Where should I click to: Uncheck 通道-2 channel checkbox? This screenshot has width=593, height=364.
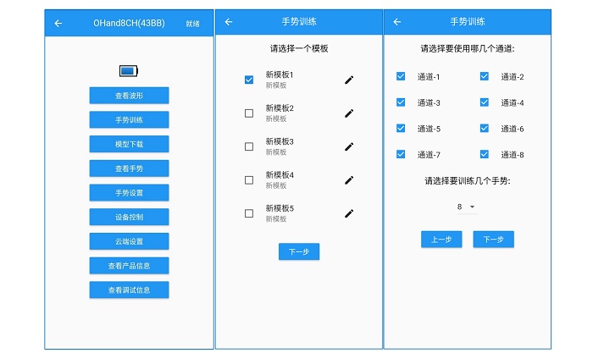(x=484, y=76)
